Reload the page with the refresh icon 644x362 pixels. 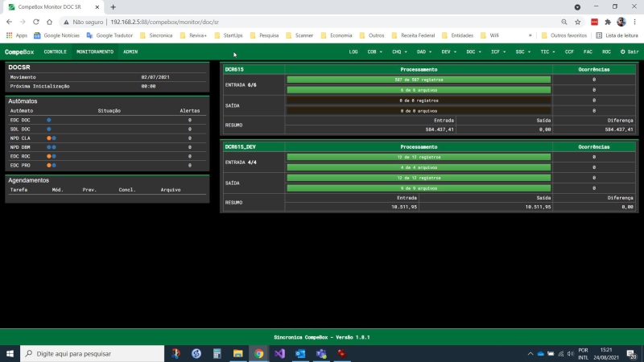click(36, 22)
